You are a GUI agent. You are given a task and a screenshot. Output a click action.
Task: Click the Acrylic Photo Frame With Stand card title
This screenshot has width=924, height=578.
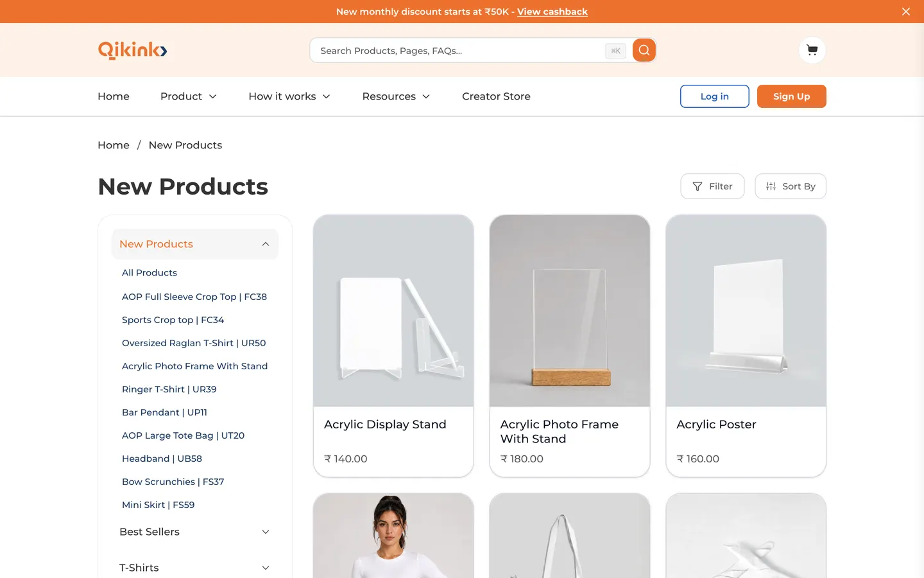coord(560,432)
